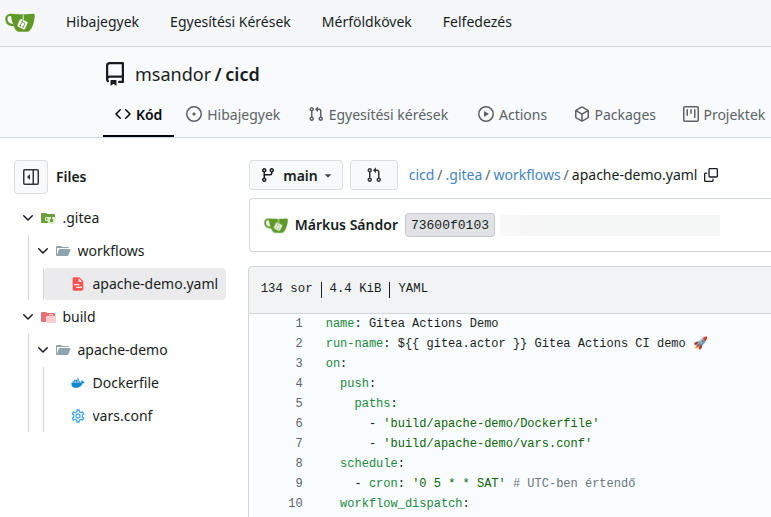Click the Gitea logo home icon
Viewport: 771px width, 517px height.
click(x=20, y=22)
